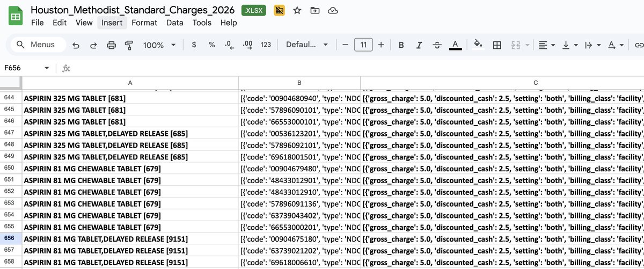Open the Tools menu
This screenshot has height=269, width=644.
coord(202,23)
